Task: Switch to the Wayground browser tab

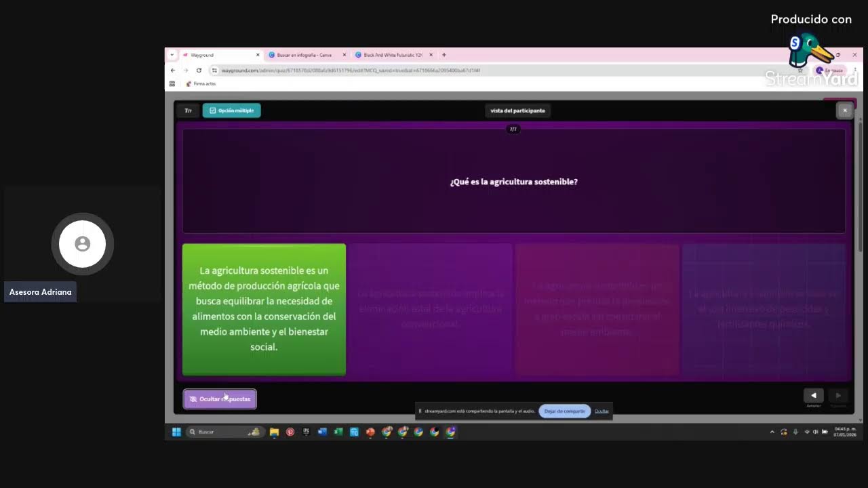Action: [219, 55]
